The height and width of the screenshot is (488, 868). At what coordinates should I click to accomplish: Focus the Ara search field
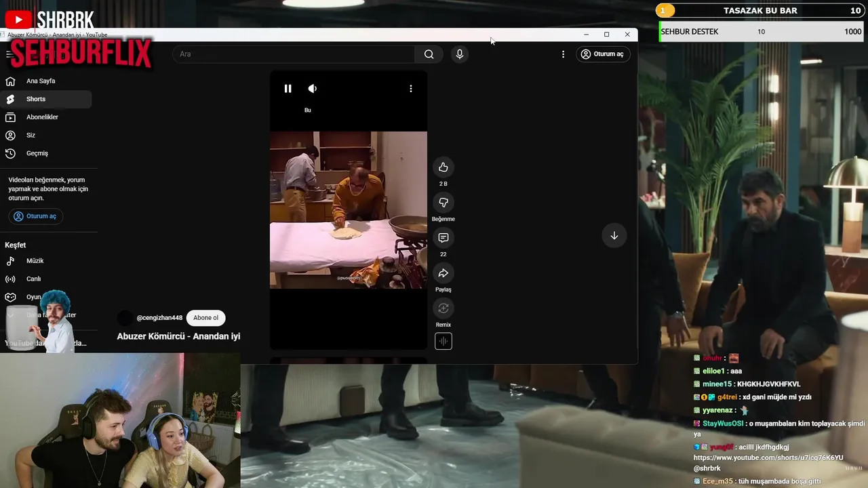294,54
